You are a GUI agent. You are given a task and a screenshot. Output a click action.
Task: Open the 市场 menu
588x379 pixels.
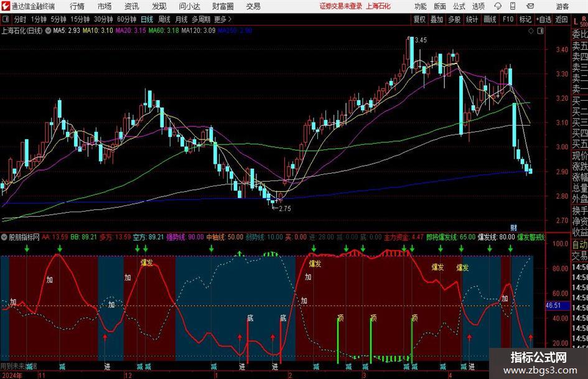pos(105,6)
